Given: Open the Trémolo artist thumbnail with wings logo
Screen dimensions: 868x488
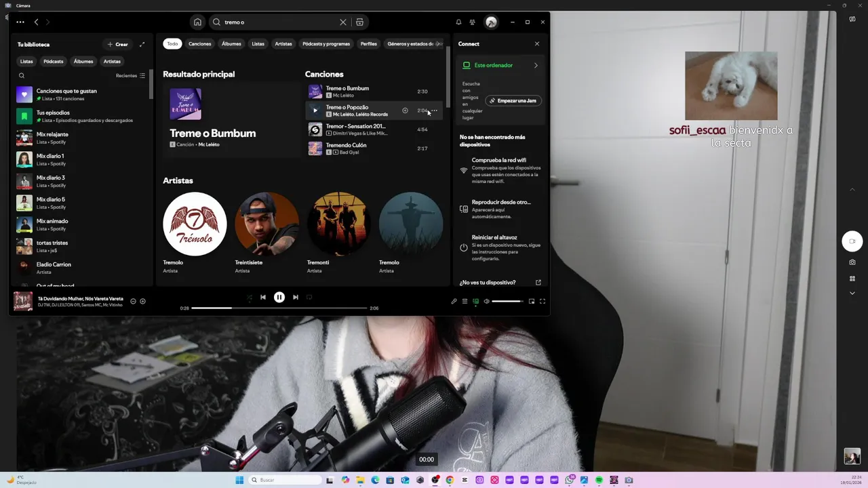Looking at the screenshot, I should click(195, 224).
